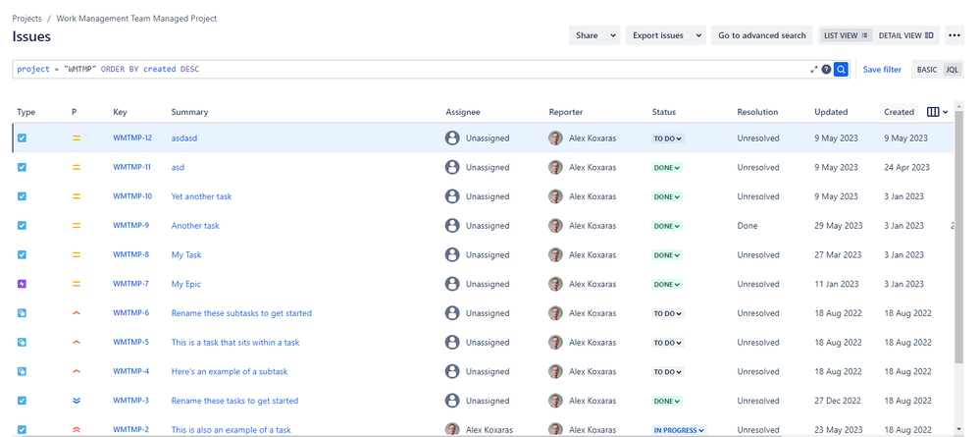The height and width of the screenshot is (437, 980).
Task: Open issue key WMTMP-8
Action: click(x=130, y=254)
